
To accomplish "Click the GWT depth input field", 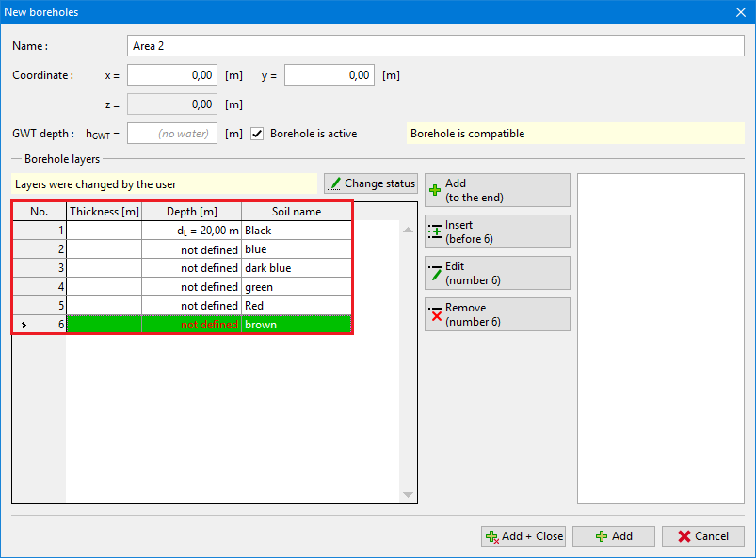I will (x=172, y=134).
